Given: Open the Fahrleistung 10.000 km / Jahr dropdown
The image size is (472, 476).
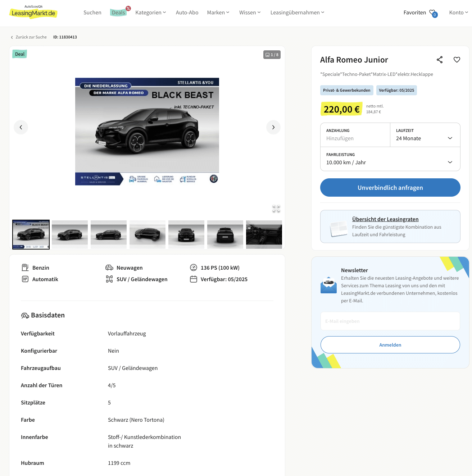Looking at the screenshot, I should (390, 159).
